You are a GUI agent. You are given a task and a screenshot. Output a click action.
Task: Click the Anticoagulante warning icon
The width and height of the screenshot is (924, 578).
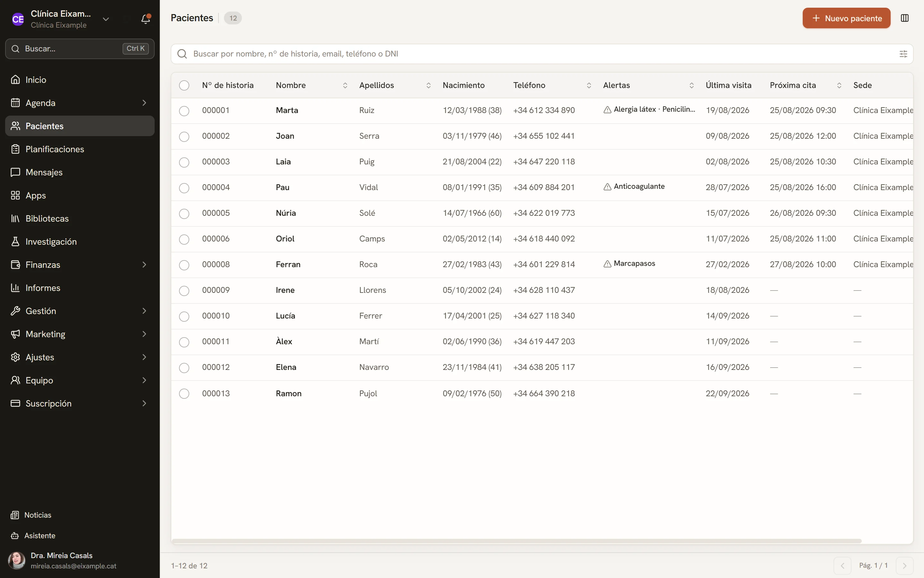[607, 187]
